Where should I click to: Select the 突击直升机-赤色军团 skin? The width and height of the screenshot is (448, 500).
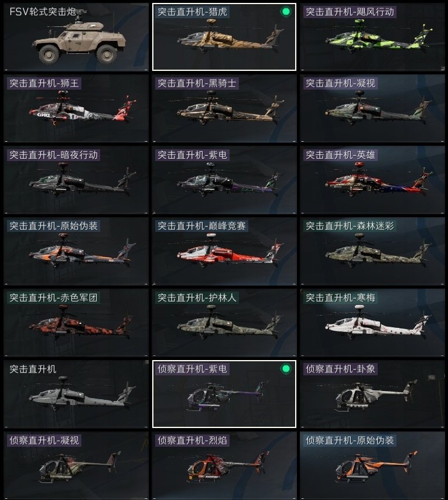click(x=76, y=323)
